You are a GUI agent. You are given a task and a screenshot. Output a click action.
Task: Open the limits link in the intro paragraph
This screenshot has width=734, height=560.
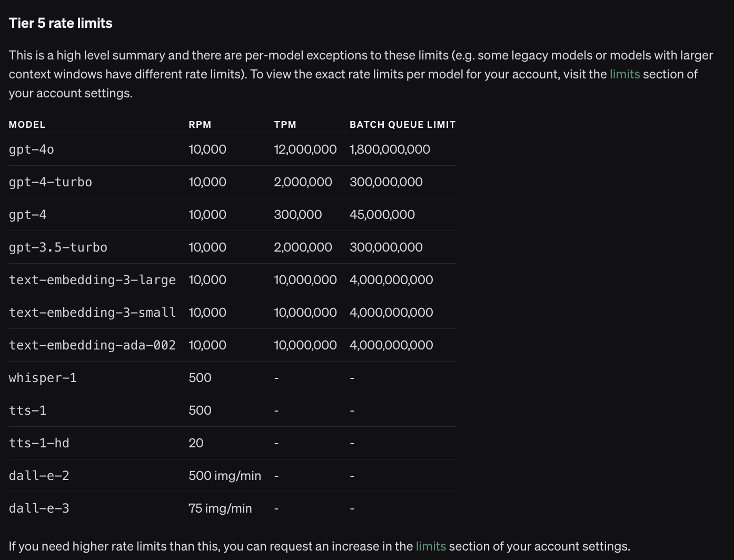(x=624, y=74)
